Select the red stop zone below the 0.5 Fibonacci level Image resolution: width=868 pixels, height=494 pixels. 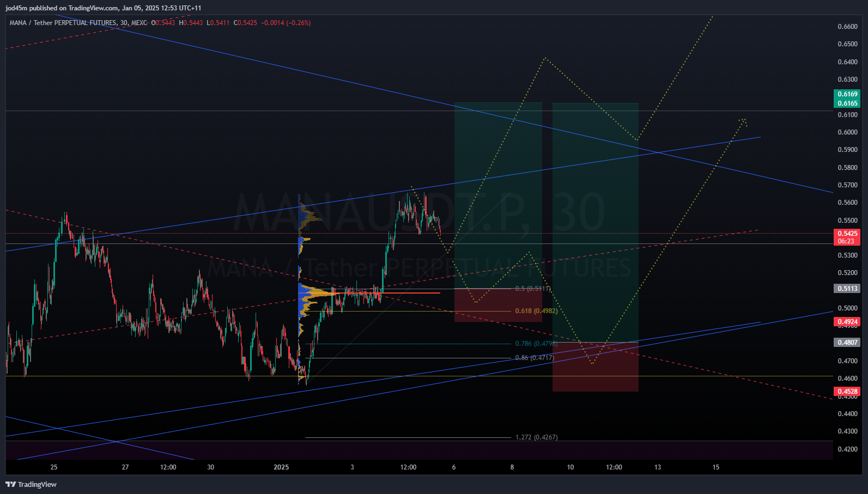tap(498, 305)
